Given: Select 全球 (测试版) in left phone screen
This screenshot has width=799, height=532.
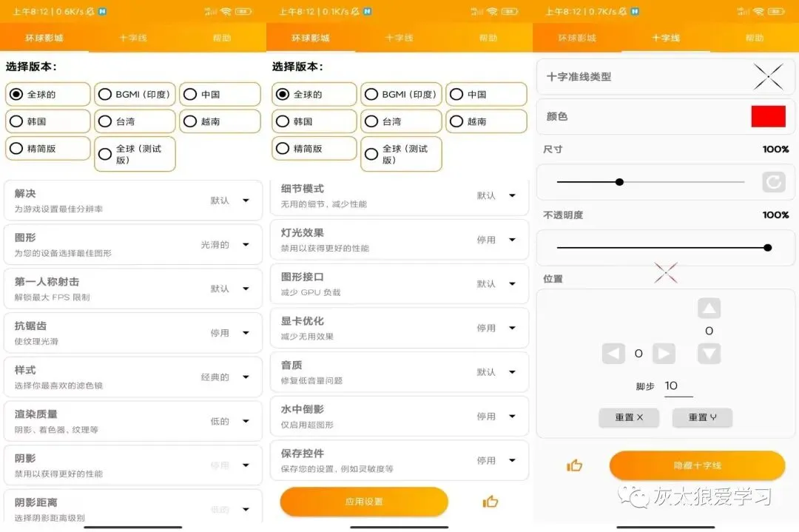Looking at the screenshot, I should (135, 154).
